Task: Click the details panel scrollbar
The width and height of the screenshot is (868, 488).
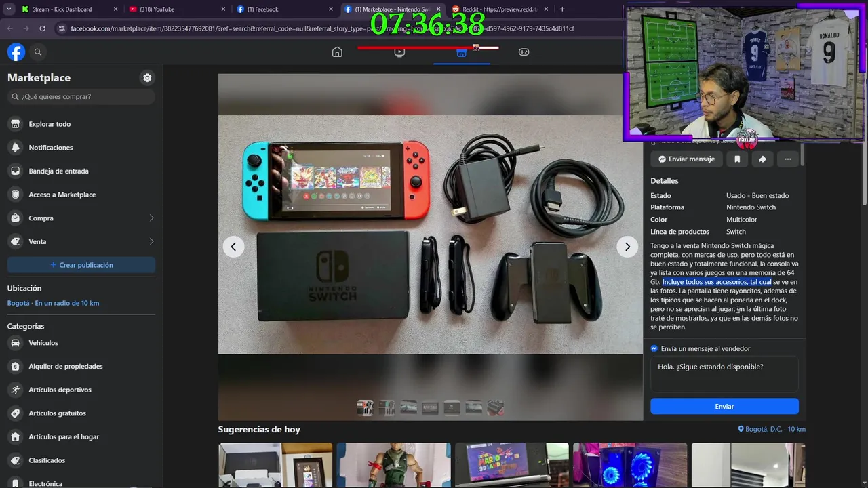Action: coord(802,155)
